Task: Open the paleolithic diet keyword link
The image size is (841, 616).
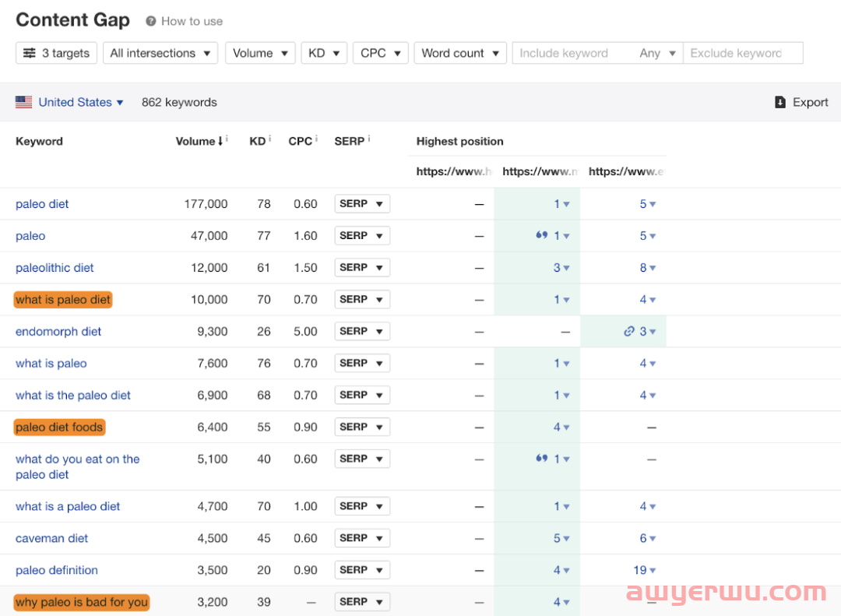Action: pyautogui.click(x=55, y=268)
